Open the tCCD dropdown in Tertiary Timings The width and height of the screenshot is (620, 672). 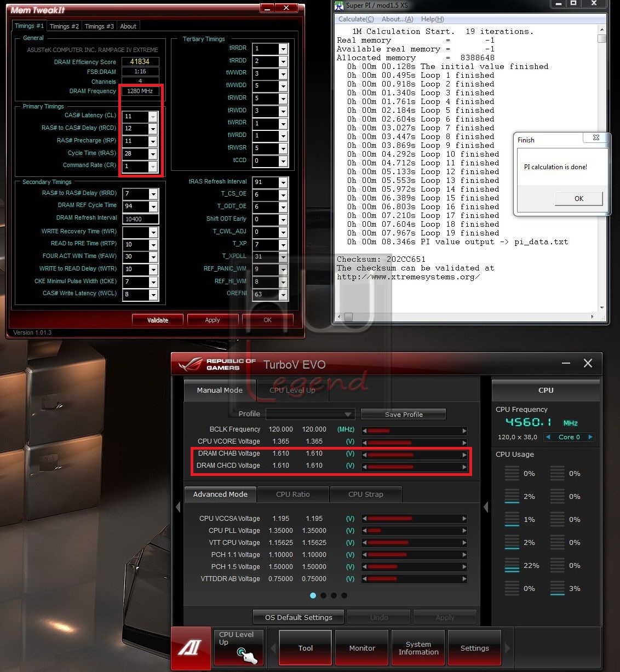click(283, 161)
